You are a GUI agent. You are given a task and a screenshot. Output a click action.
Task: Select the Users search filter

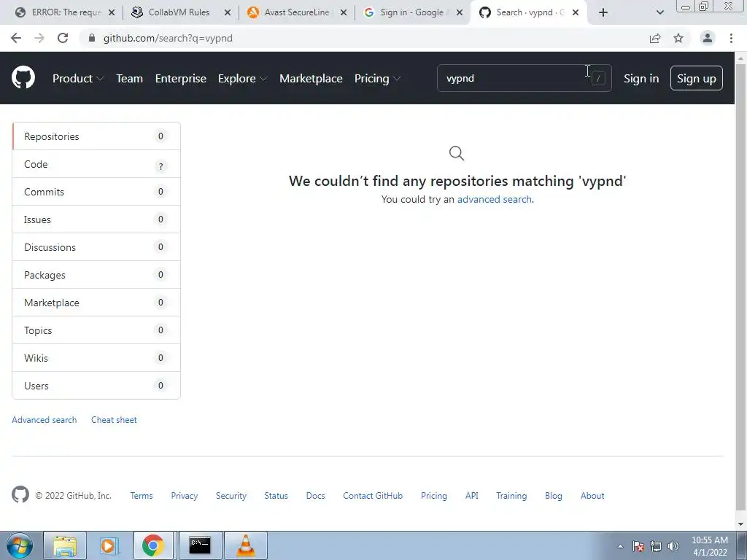tap(96, 385)
